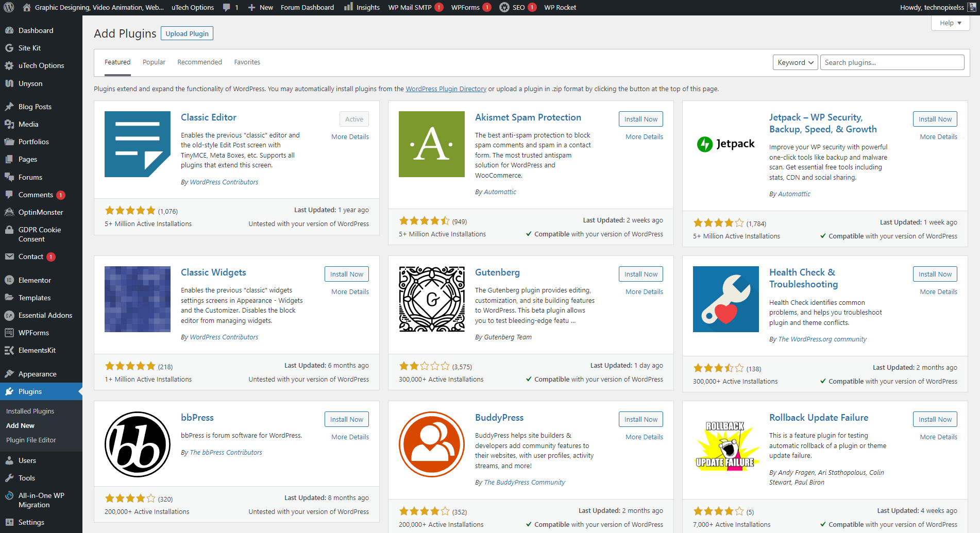Open Howdy technopixelss account menu

point(937,8)
